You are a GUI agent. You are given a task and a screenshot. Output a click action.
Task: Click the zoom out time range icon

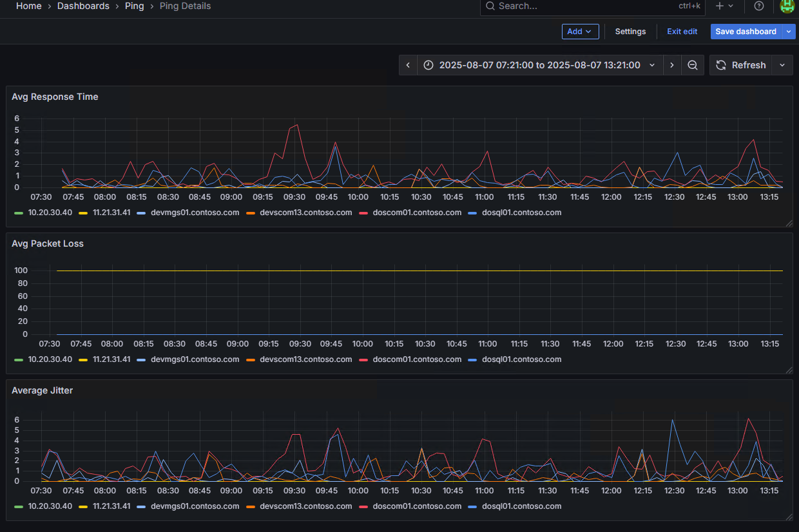[x=692, y=65]
